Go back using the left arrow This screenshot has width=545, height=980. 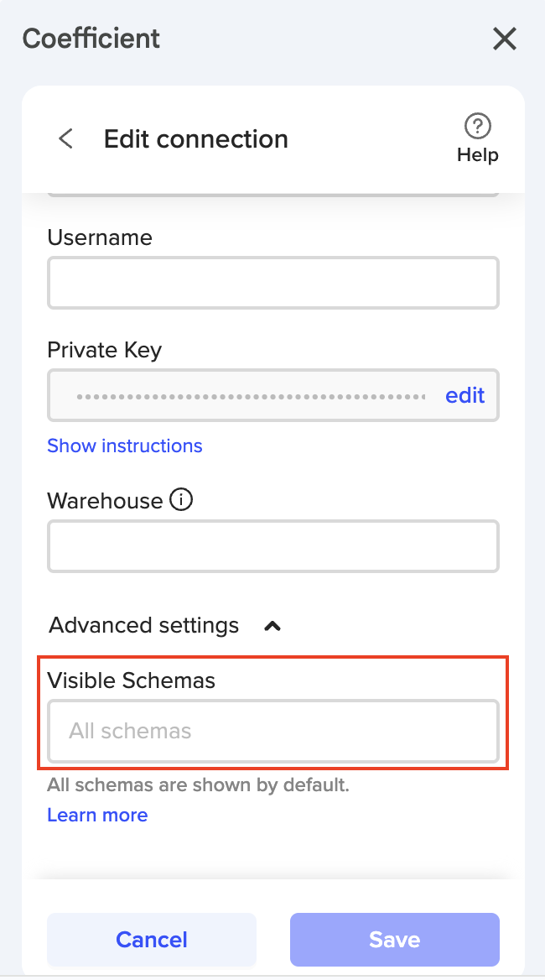click(x=65, y=138)
